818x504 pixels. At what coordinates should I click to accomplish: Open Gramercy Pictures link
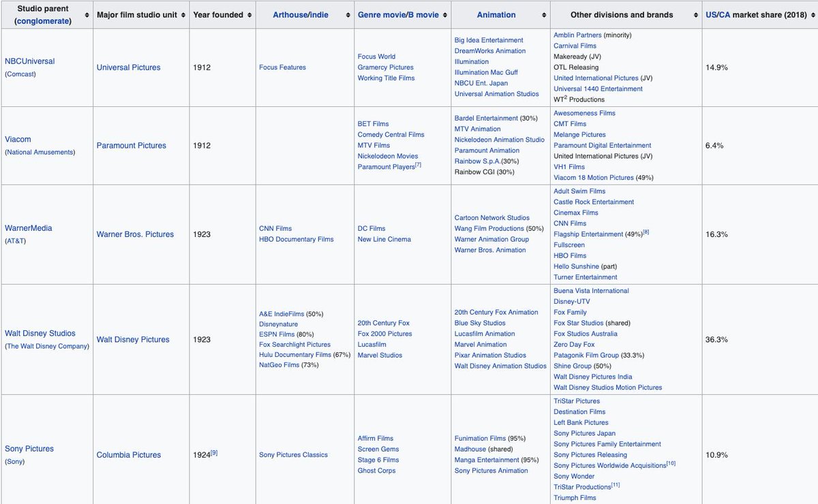tap(386, 67)
